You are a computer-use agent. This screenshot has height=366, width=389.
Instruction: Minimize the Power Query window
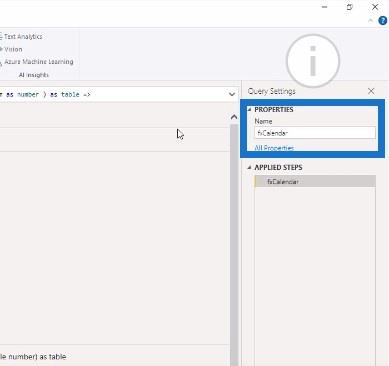coord(324,7)
